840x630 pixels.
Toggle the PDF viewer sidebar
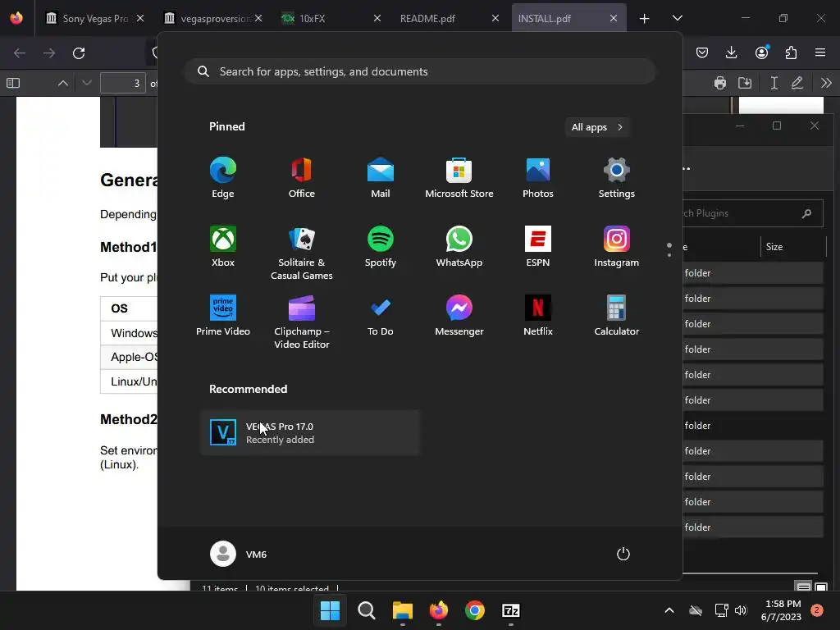(x=13, y=83)
